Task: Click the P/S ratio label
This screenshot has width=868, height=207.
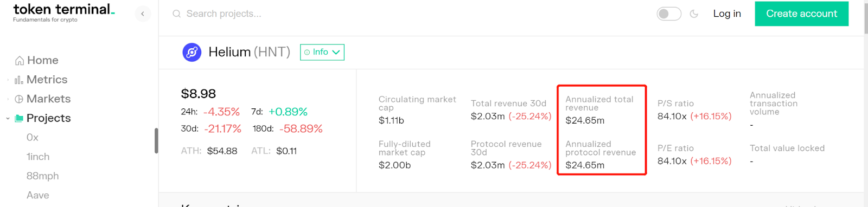Action: tap(675, 104)
